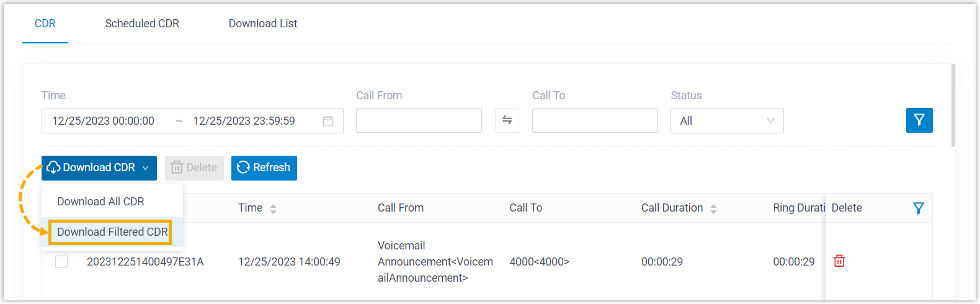
Task: Click the Call To input field
Action: click(595, 120)
